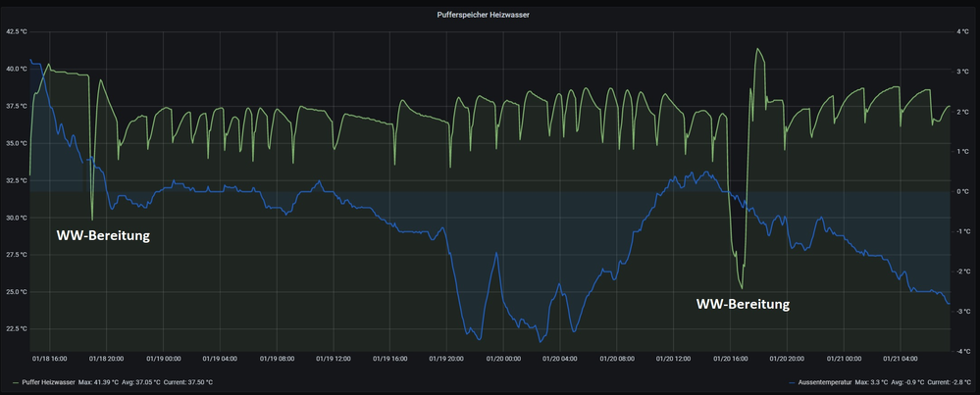Click the 01/20 00:00 time axis label
This screenshot has height=395, width=980.
click(x=504, y=359)
